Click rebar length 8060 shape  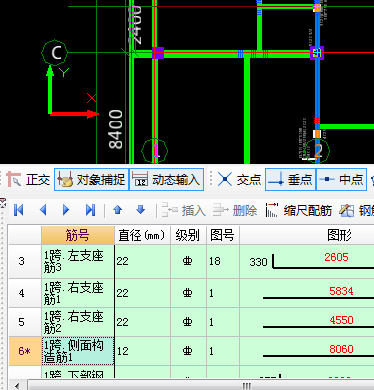(341, 349)
